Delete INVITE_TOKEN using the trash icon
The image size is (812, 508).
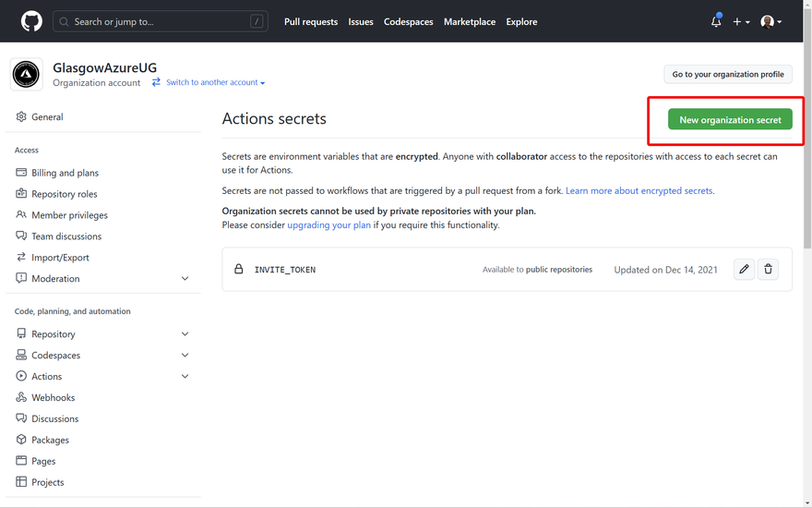pyautogui.click(x=768, y=270)
